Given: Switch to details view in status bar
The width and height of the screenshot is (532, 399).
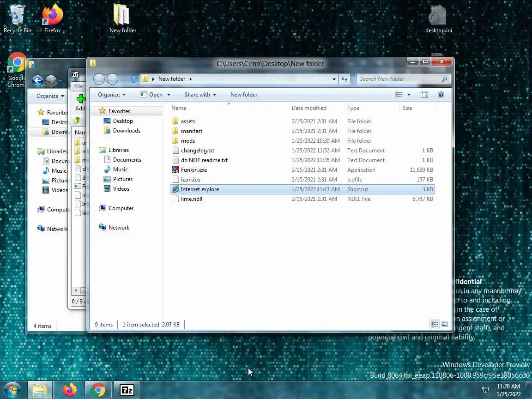Looking at the screenshot, I should point(435,324).
